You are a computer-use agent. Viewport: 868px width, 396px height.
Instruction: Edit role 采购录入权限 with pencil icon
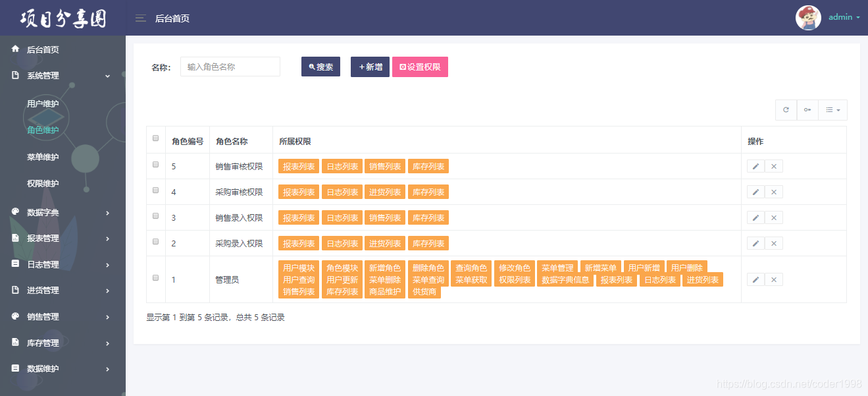click(755, 243)
